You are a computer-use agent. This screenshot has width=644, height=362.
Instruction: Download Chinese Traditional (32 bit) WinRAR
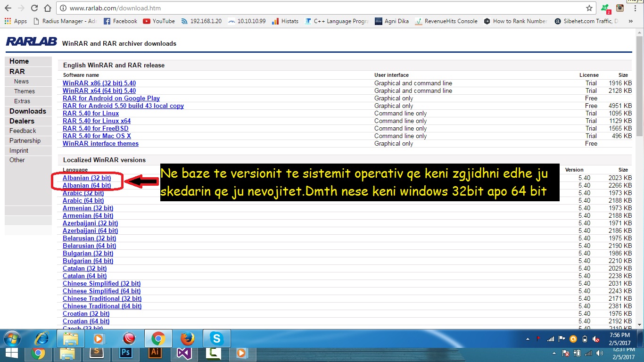(x=102, y=298)
